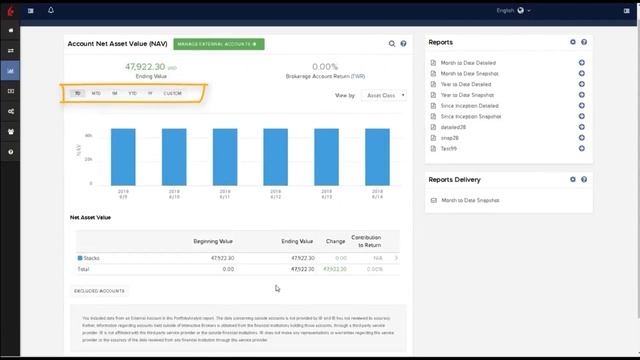Run the Test99 report arrow

tap(582, 148)
